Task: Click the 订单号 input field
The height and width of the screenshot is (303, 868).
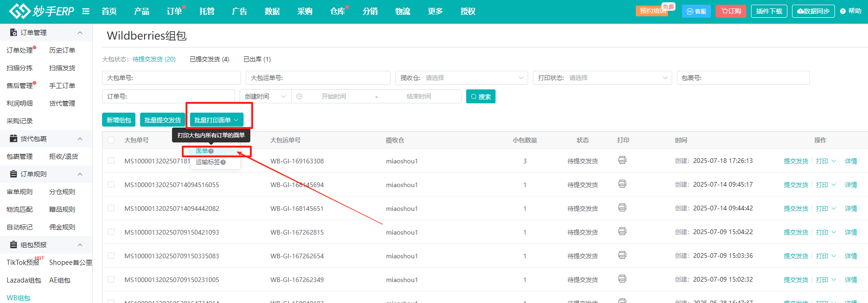Action: [168, 96]
